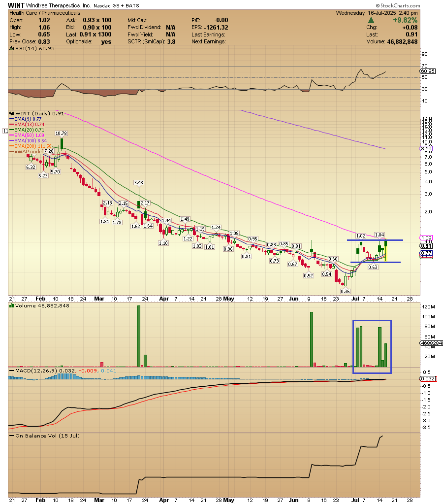Screen dimensions: 443x504
Task: Open the StockCharts.com copyright link
Action: pyautogui.click(x=398, y=6)
